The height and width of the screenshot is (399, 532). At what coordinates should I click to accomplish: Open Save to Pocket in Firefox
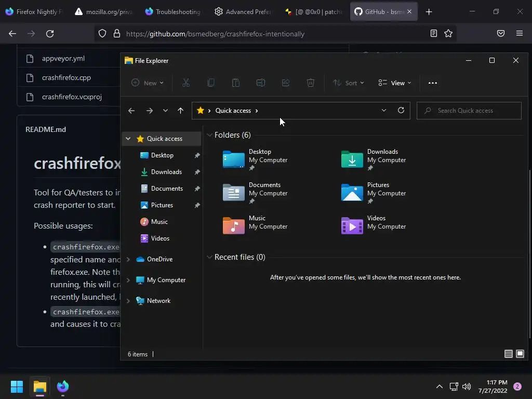pyautogui.click(x=500, y=33)
